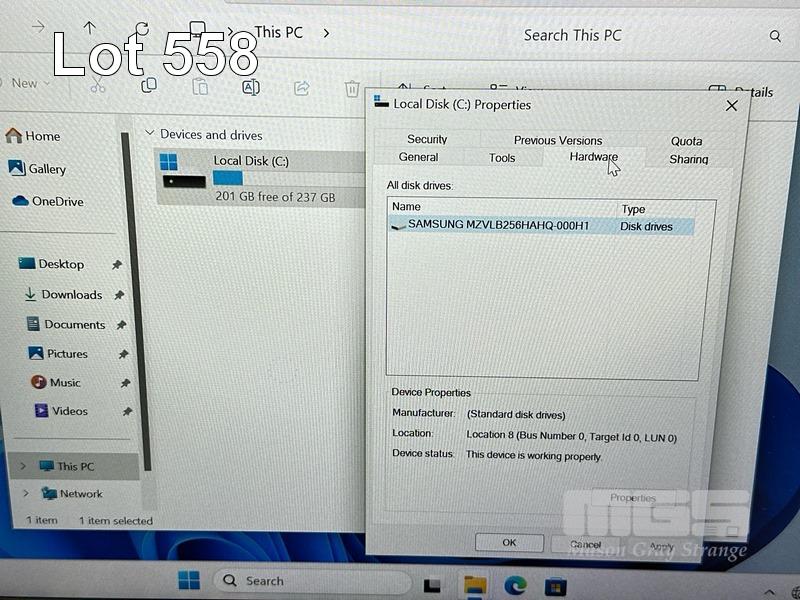Switch to the General tab
Viewport: 800px width, 600px height.
pos(418,157)
